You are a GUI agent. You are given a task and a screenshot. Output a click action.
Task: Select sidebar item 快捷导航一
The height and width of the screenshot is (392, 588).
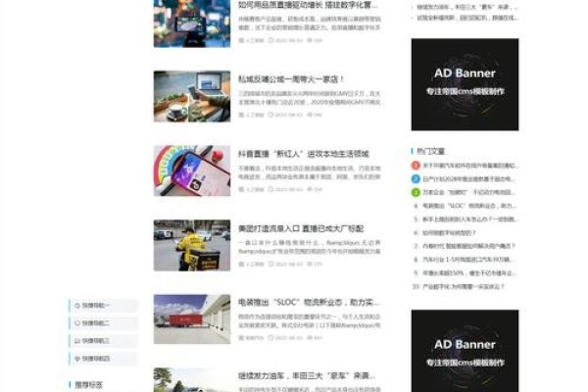[104, 306]
